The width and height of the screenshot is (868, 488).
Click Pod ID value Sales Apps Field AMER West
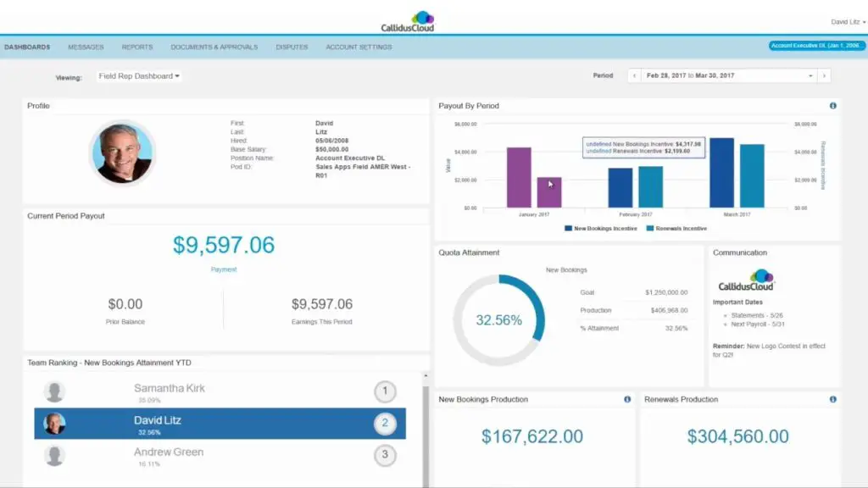coord(363,171)
